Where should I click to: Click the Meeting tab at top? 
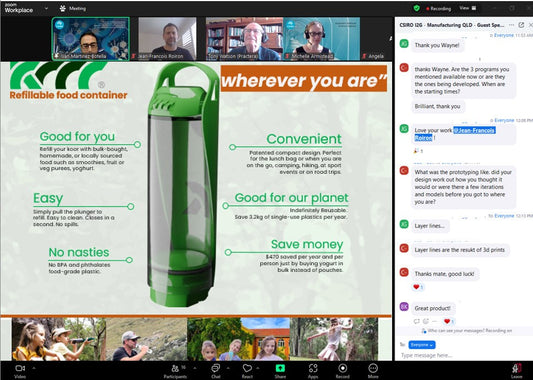[73, 8]
